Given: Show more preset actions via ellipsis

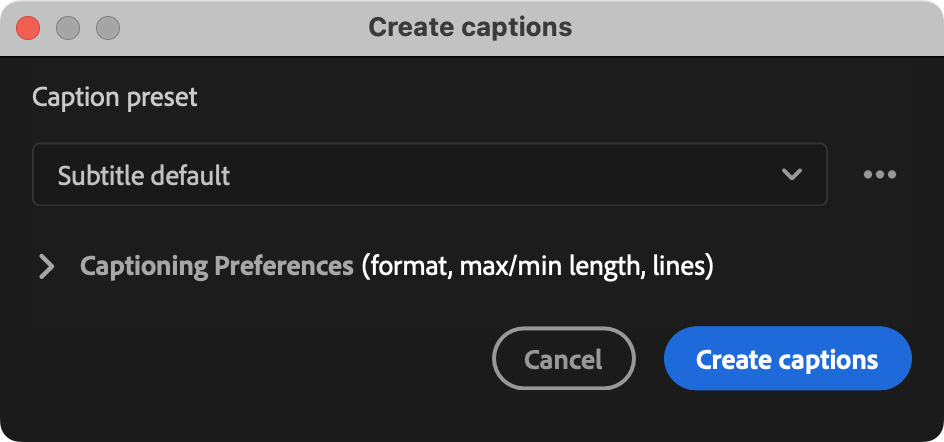Looking at the screenshot, I should 879,175.
